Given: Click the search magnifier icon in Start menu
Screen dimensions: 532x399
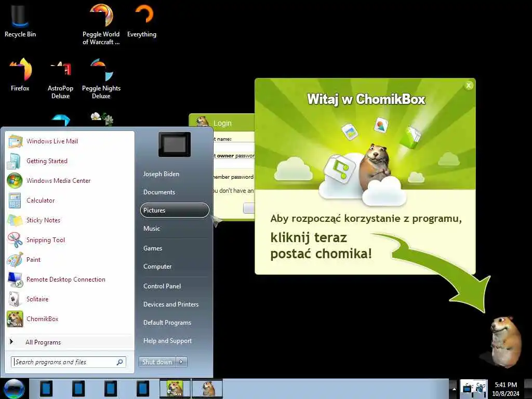Looking at the screenshot, I should [120, 362].
